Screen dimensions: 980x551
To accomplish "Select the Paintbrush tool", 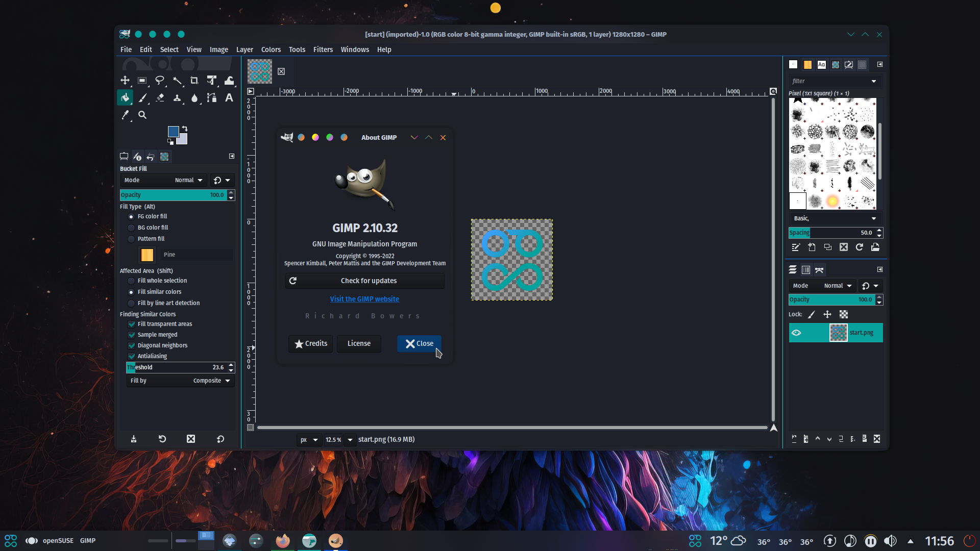I will point(142,98).
